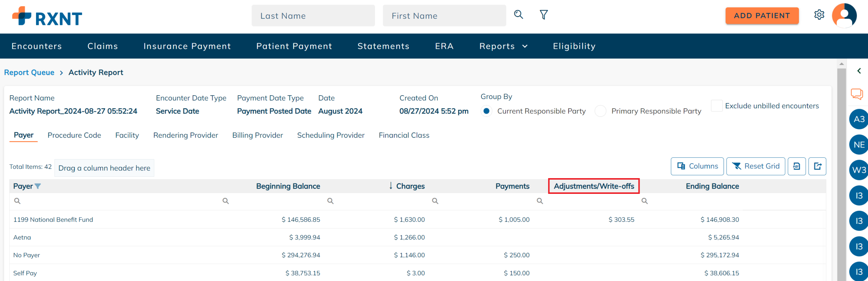
Task: Click the Last Name search field
Action: tap(313, 16)
